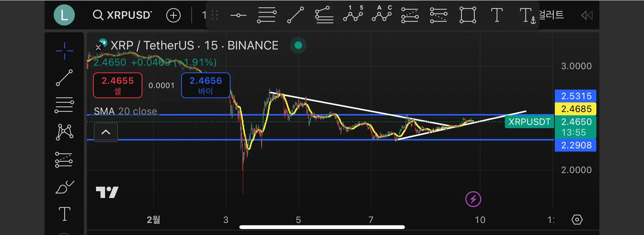Click the SMA 20 close indicator label
Viewport: 644px width, 235px height.
[x=125, y=111]
